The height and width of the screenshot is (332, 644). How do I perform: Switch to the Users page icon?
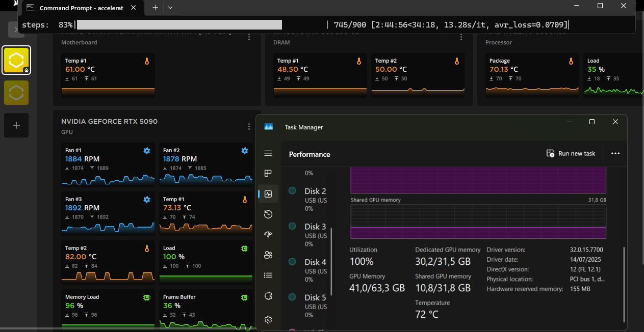268,255
